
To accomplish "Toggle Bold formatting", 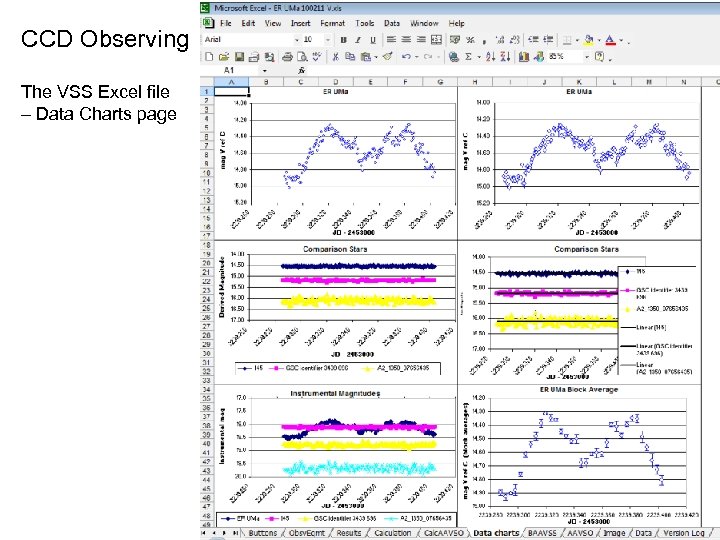I will (343, 40).
